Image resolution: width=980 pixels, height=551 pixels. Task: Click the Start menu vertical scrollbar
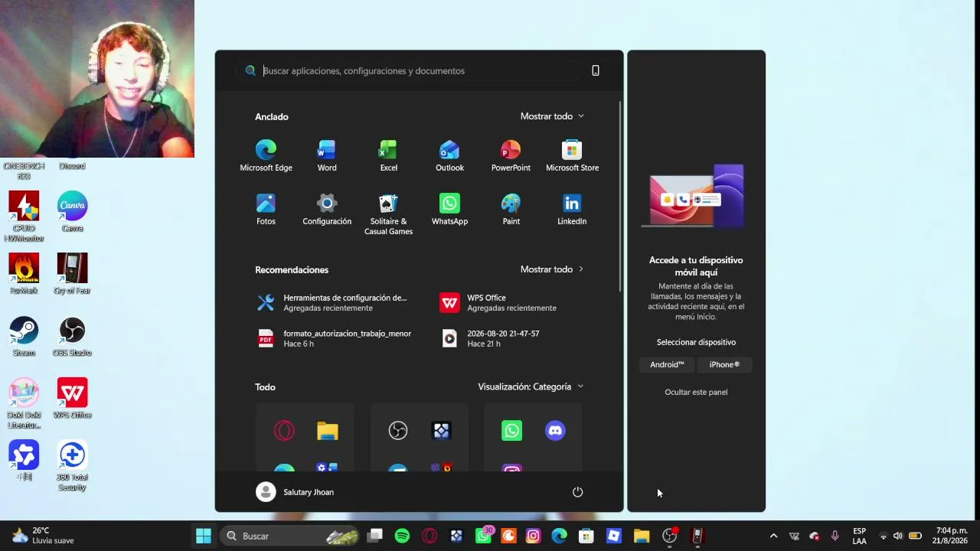[620, 196]
